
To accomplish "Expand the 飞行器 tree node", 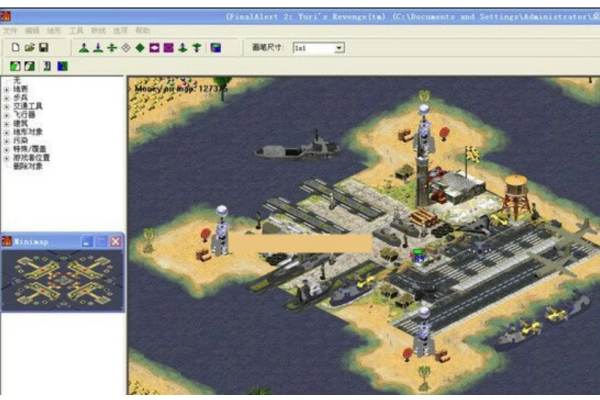I will point(7,115).
